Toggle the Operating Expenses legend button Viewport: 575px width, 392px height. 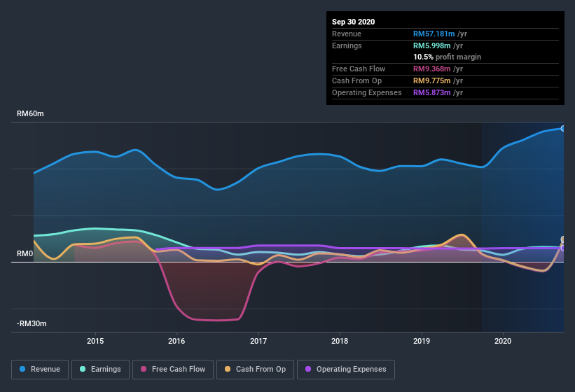(346, 370)
